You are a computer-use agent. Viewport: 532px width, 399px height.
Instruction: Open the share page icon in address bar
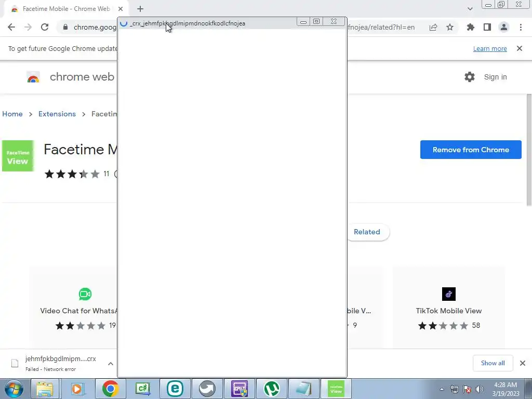click(433, 27)
